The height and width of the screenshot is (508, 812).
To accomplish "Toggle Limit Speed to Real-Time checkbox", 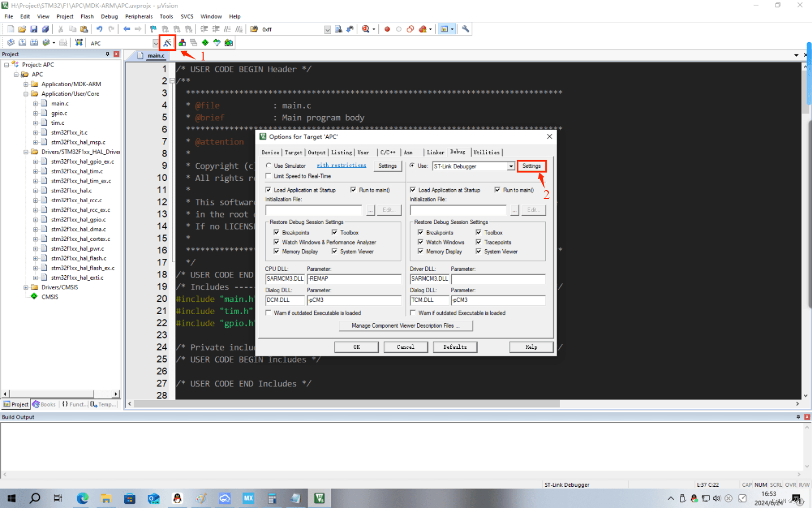I will click(x=268, y=176).
